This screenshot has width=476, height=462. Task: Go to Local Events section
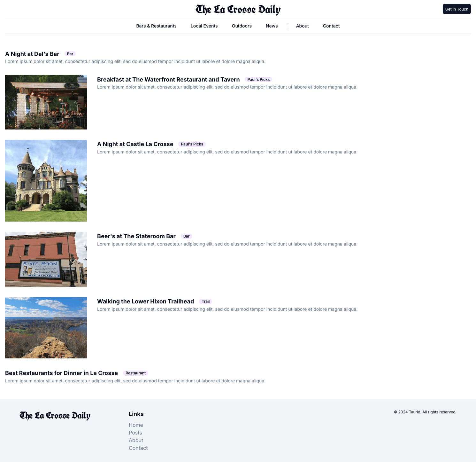point(204,26)
